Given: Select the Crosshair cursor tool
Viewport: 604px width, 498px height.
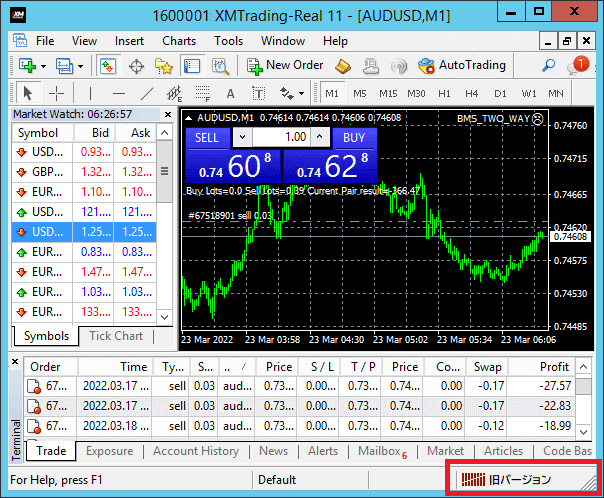Looking at the screenshot, I should (x=57, y=94).
